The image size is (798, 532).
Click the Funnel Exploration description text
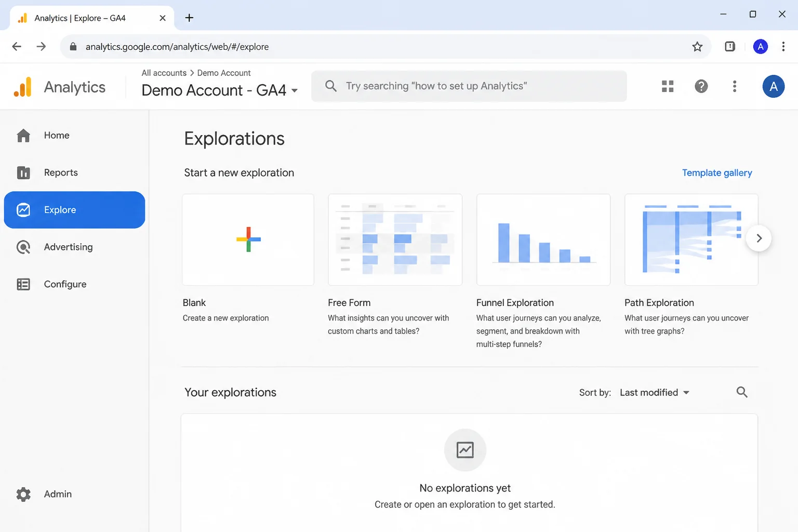point(539,331)
